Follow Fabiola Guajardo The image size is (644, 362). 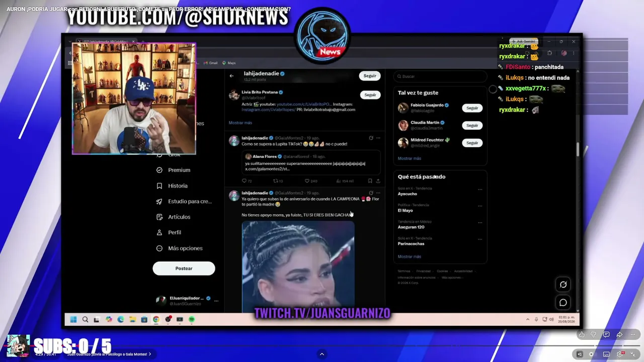[472, 108]
